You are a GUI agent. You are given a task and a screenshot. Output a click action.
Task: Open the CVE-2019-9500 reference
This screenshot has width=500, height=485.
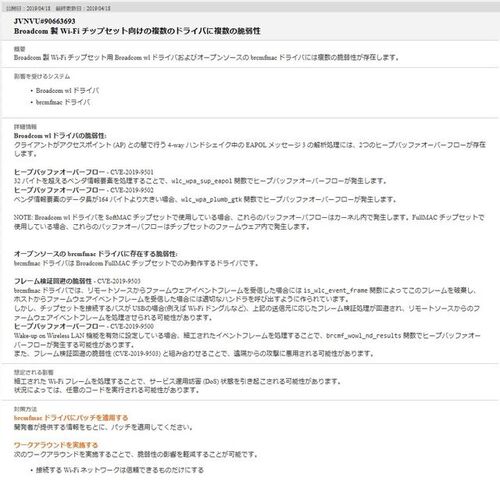coord(132,326)
